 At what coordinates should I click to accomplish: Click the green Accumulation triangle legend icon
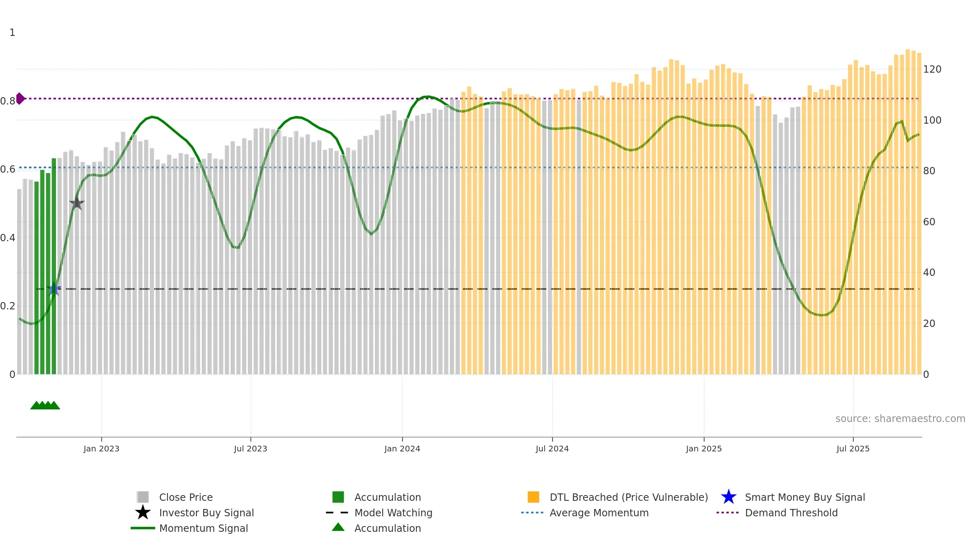(x=338, y=527)
